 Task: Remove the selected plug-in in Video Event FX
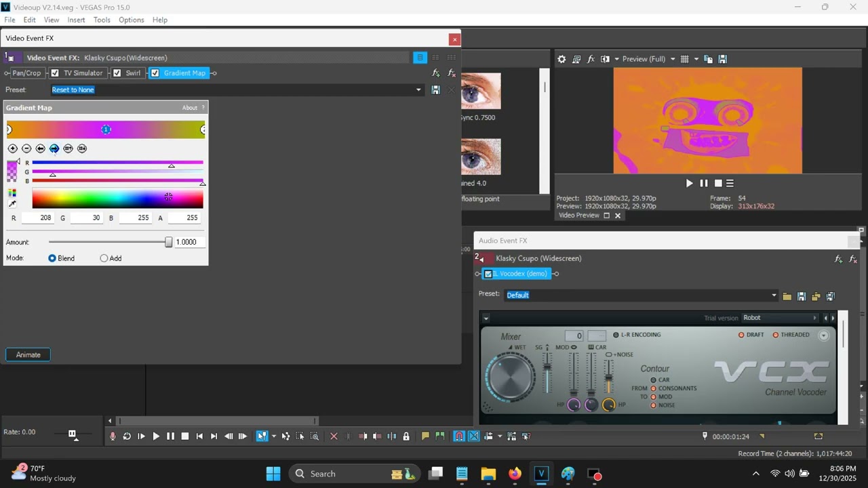point(452,73)
